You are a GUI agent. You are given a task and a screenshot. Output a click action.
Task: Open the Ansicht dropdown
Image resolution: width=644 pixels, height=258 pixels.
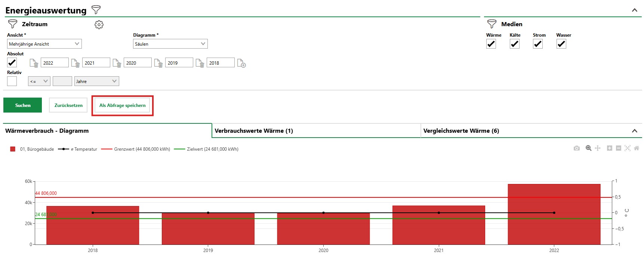coord(44,44)
